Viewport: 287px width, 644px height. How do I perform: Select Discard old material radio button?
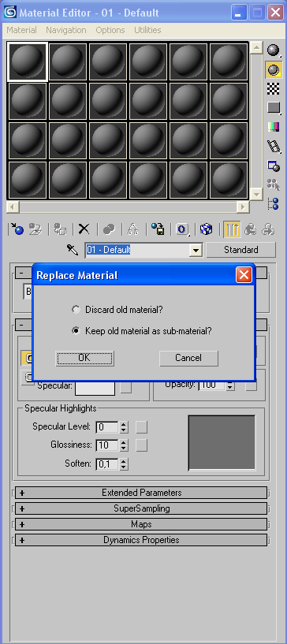(76, 310)
